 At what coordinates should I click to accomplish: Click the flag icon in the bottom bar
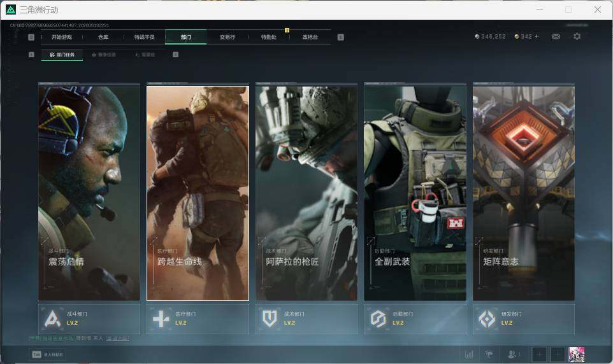tap(489, 354)
